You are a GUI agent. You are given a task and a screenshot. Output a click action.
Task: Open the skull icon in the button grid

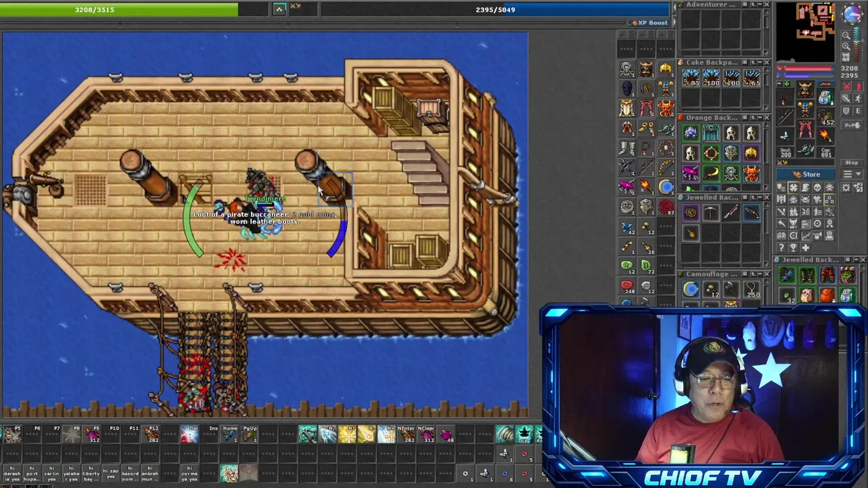tap(816, 187)
